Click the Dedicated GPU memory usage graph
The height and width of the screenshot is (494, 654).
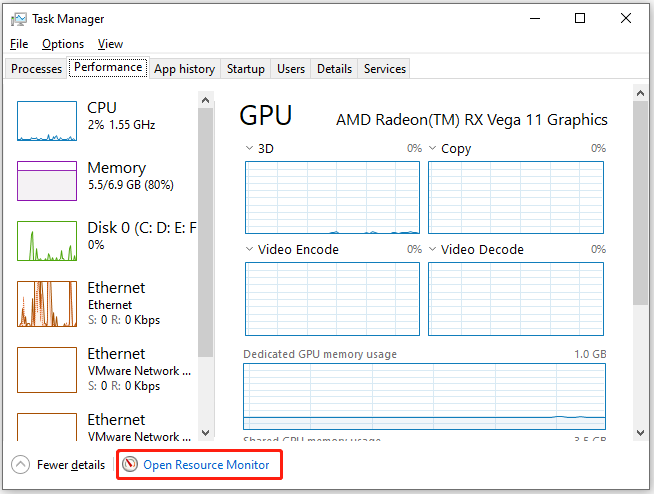pyautogui.click(x=424, y=396)
